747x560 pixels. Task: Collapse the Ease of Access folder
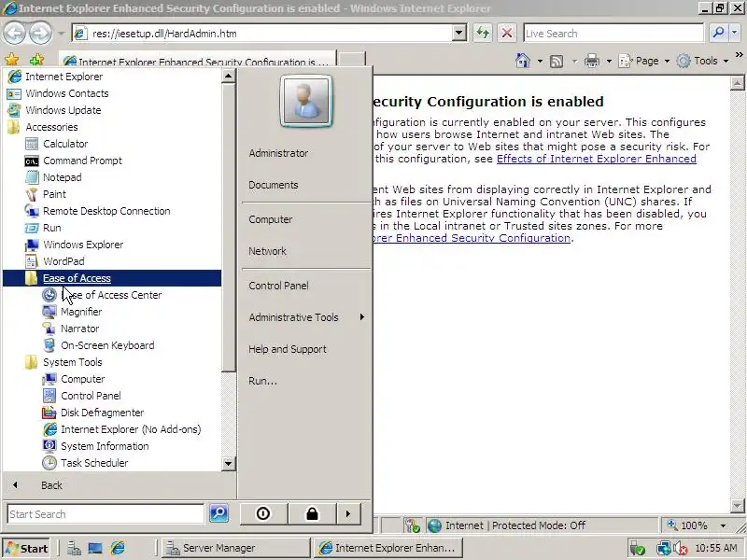pos(112,278)
